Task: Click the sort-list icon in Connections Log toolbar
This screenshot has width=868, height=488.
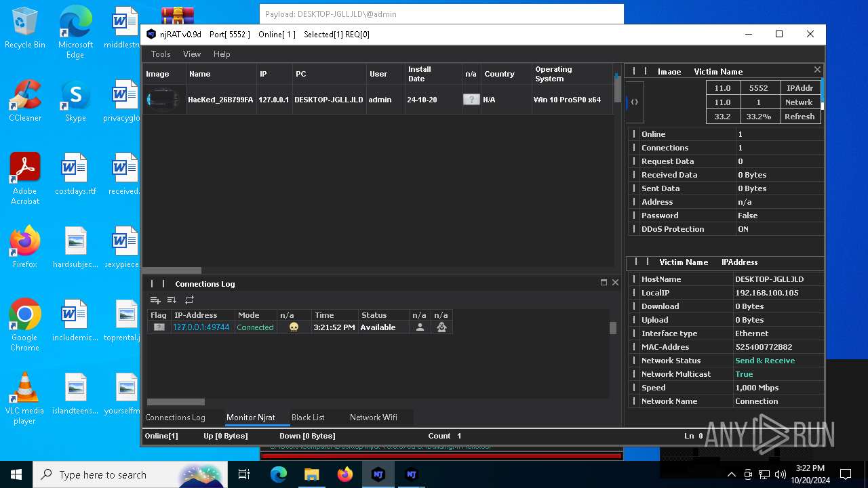Action: tap(172, 300)
